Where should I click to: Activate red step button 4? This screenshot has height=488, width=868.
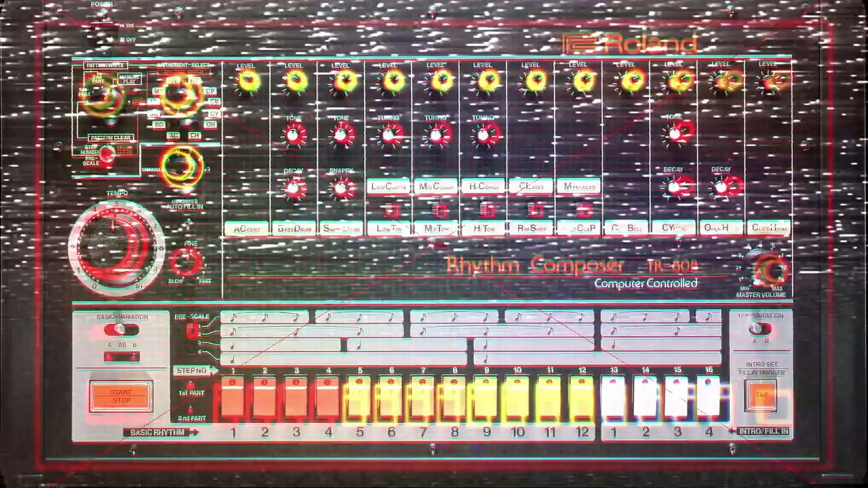[328, 398]
